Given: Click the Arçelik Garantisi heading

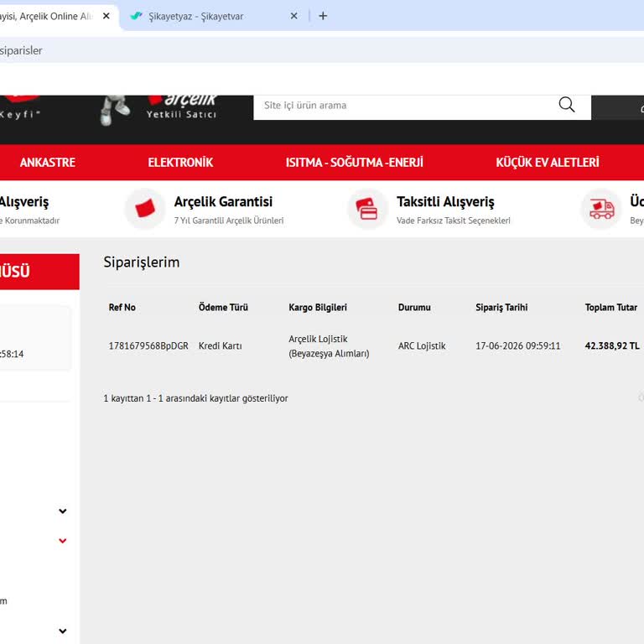Looking at the screenshot, I should [x=223, y=201].
